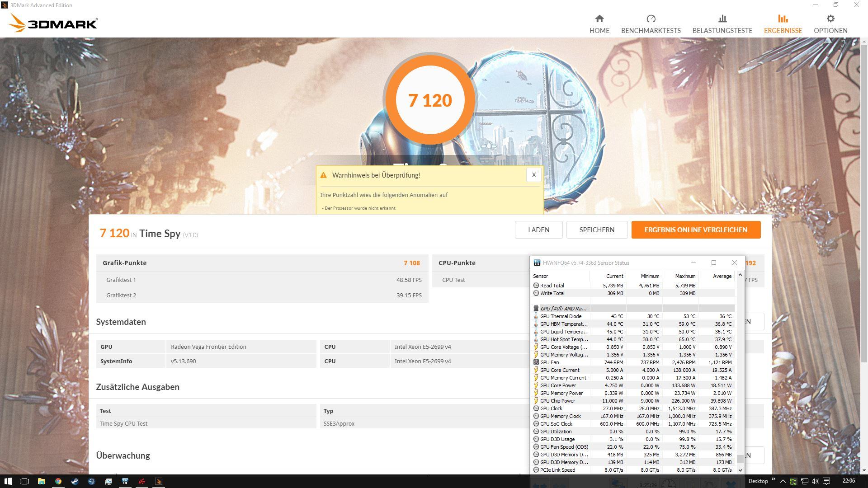Image resolution: width=868 pixels, height=488 pixels.
Task: Click the Speichern button
Action: [596, 230]
